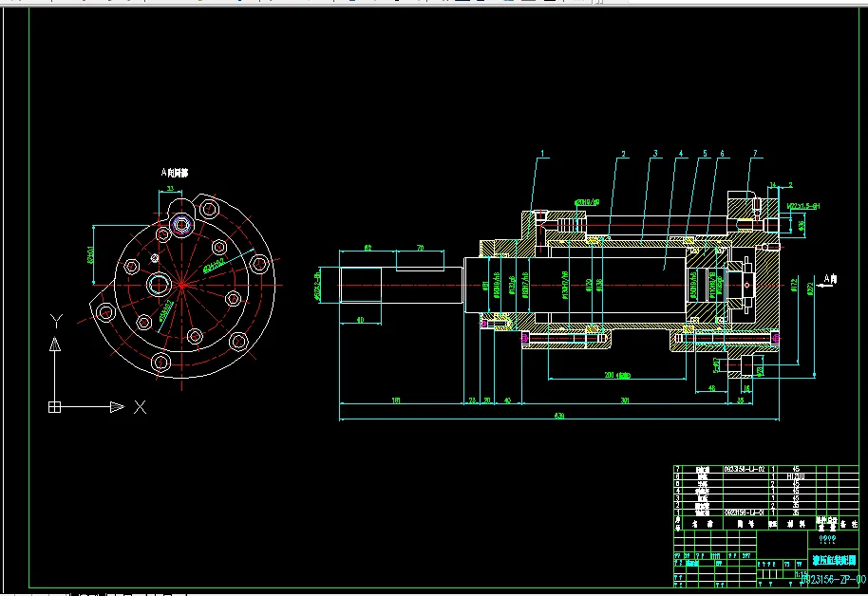The image size is (868, 596).
Task: Select the A向局部 view title text
Action: 175,174
